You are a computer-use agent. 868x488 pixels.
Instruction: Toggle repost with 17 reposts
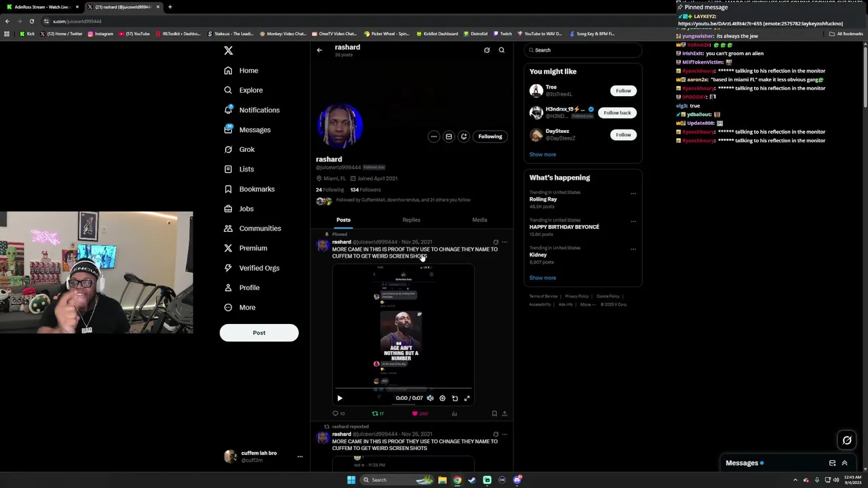tap(378, 413)
